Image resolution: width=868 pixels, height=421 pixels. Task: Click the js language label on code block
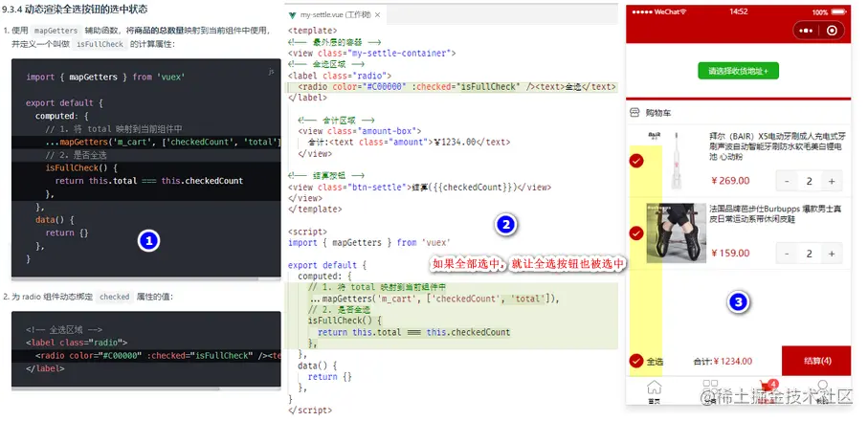click(271, 72)
